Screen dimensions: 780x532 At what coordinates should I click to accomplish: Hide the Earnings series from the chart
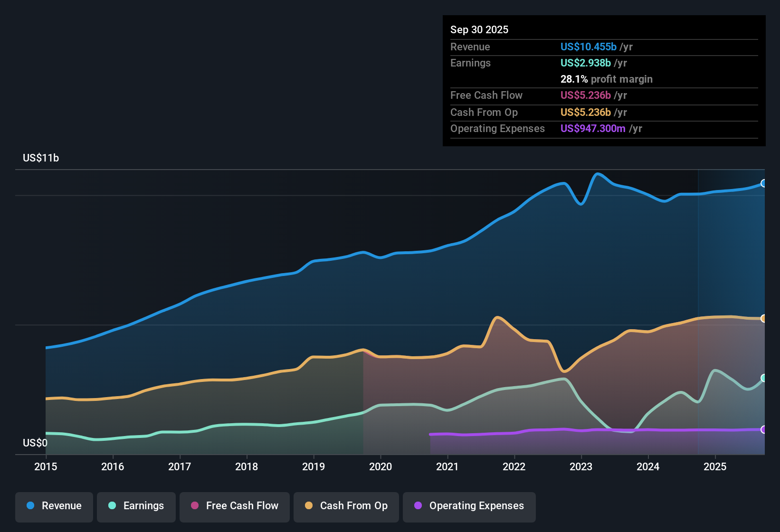tap(136, 506)
